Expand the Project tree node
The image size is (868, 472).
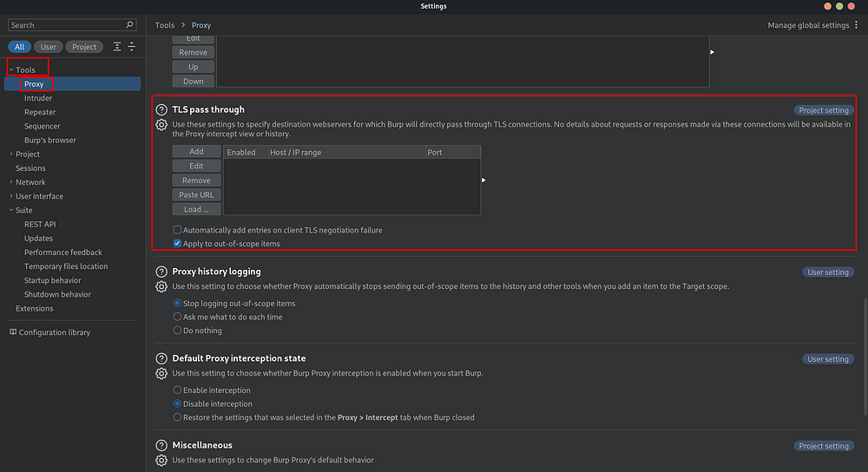11,154
